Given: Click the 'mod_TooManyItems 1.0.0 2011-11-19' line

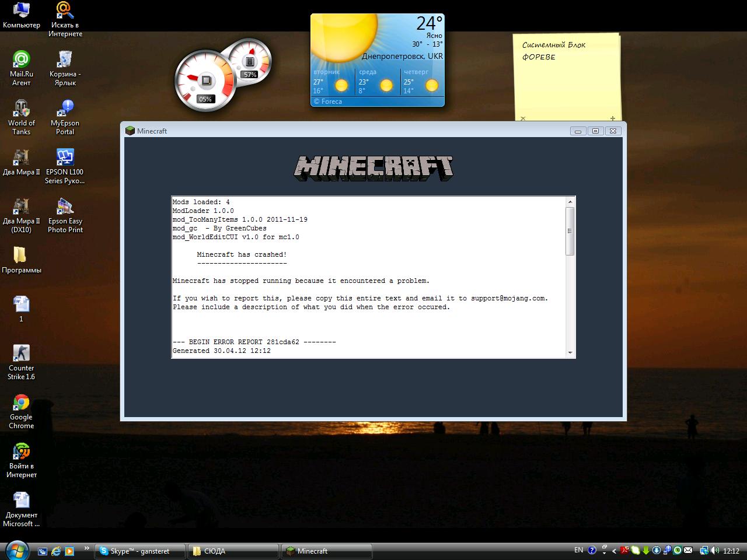Looking at the screenshot, I should [x=240, y=219].
